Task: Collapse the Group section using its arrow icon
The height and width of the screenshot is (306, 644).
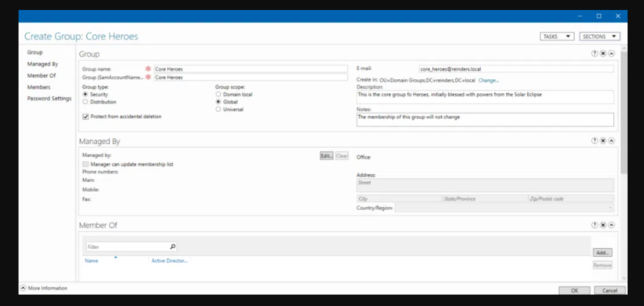Action: pos(611,53)
